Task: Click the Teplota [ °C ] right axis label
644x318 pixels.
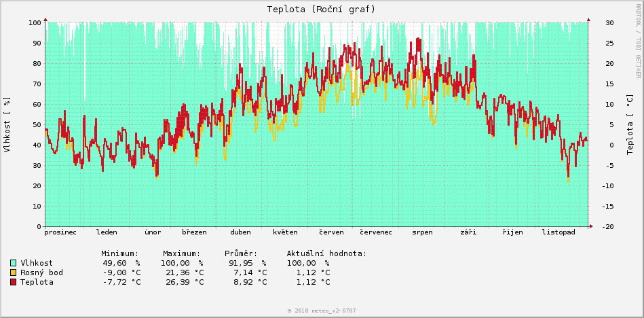Action: tap(630, 124)
